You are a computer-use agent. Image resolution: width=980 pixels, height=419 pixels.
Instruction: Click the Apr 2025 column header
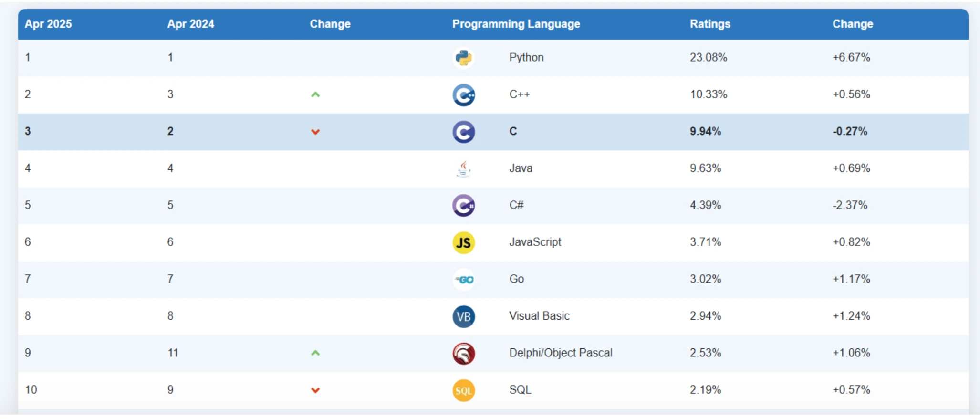pyautogui.click(x=48, y=24)
